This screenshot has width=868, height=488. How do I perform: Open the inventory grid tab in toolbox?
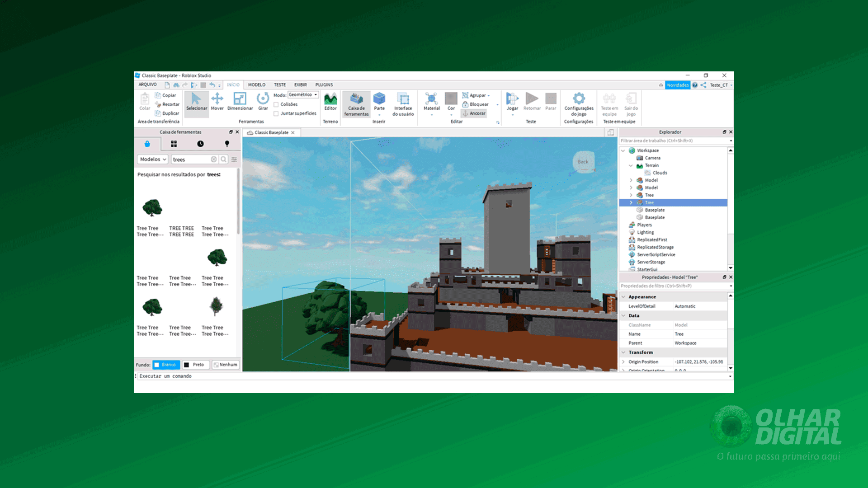tap(174, 144)
